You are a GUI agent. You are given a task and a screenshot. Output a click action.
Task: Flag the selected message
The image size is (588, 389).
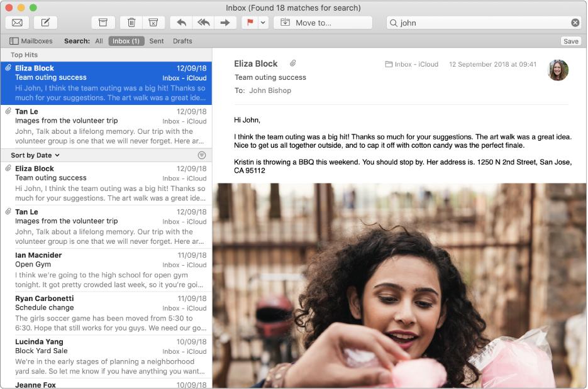(x=249, y=22)
